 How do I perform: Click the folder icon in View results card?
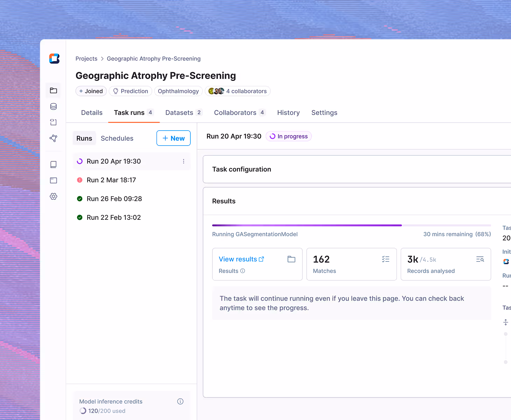292,259
